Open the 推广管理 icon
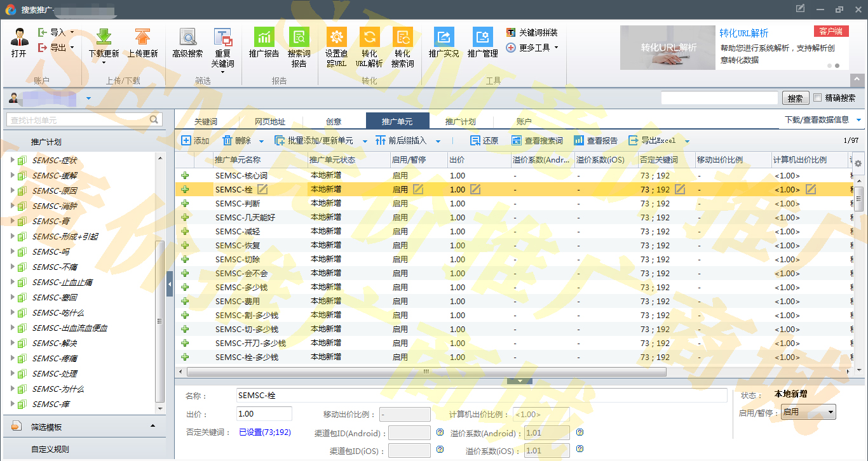Viewport: 868px width, 461px height. pyautogui.click(x=482, y=36)
